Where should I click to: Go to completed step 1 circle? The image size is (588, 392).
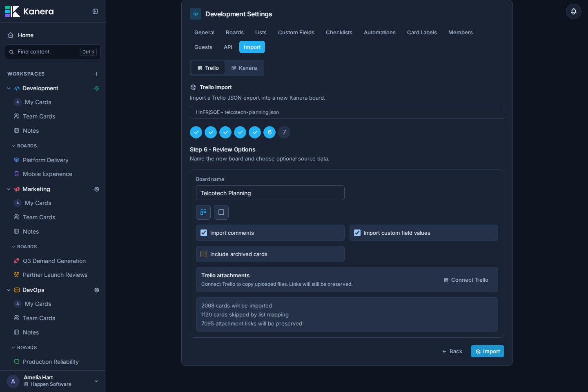(x=196, y=132)
